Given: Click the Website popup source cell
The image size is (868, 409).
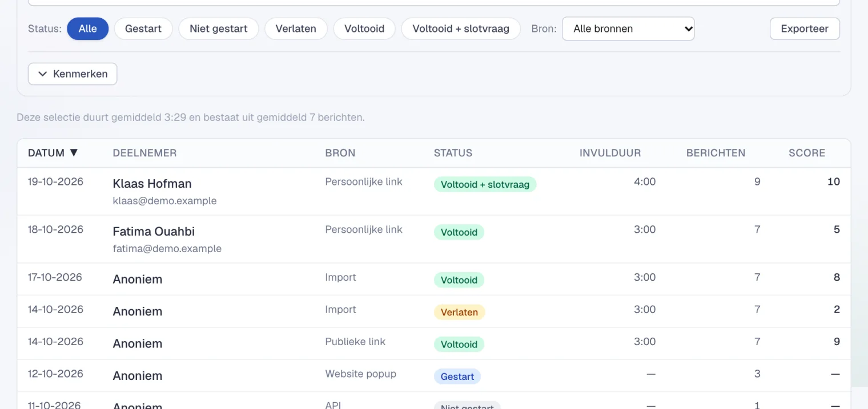Looking at the screenshot, I should [x=361, y=374].
